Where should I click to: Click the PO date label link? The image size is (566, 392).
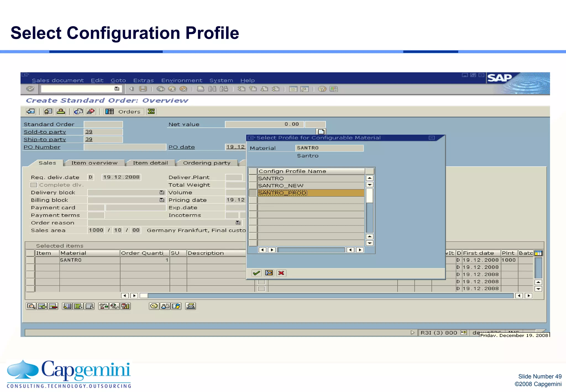(182, 147)
